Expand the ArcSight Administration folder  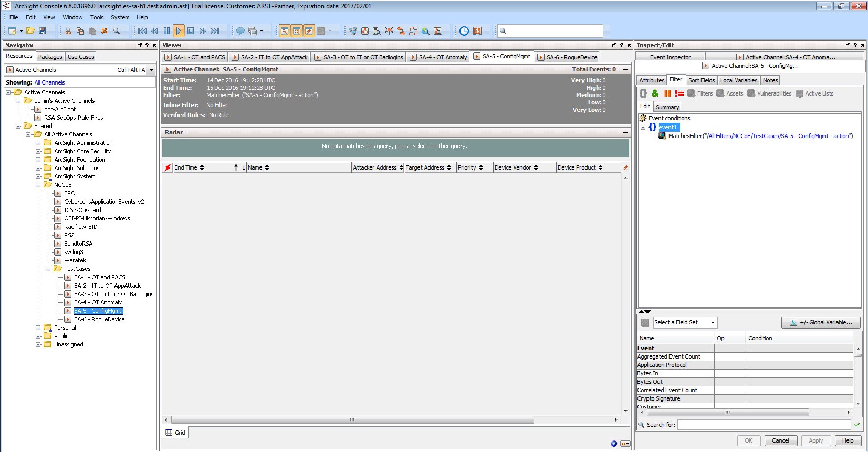(38, 143)
